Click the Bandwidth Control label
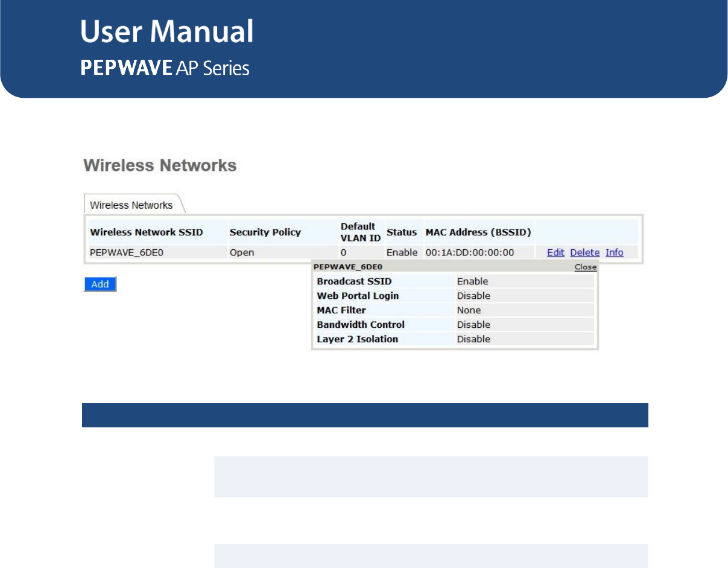The height and width of the screenshot is (568, 728). coord(361,325)
